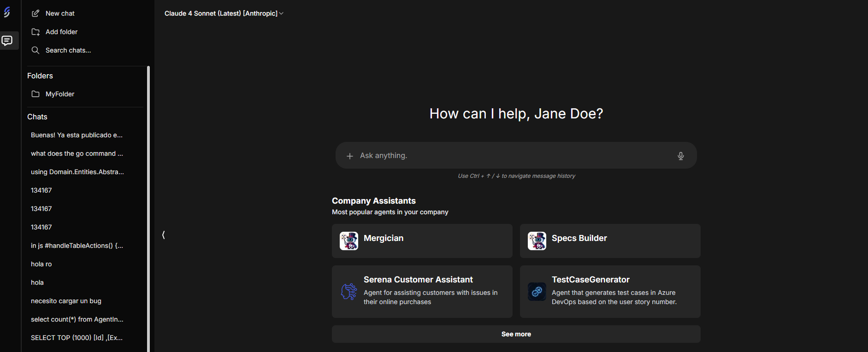Click the New chat pencil icon
Image resolution: width=868 pixels, height=352 pixels.
click(35, 13)
